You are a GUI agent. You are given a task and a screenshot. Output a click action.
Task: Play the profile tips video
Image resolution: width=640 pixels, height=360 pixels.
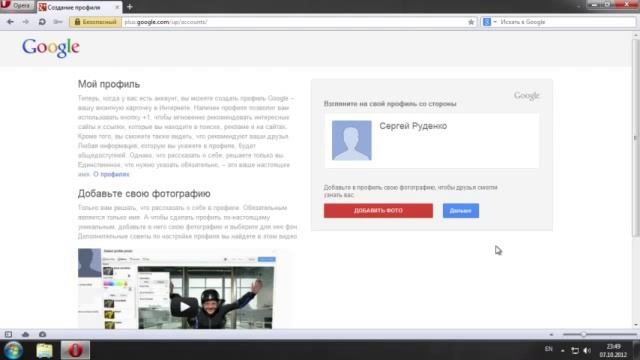pyautogui.click(x=184, y=307)
